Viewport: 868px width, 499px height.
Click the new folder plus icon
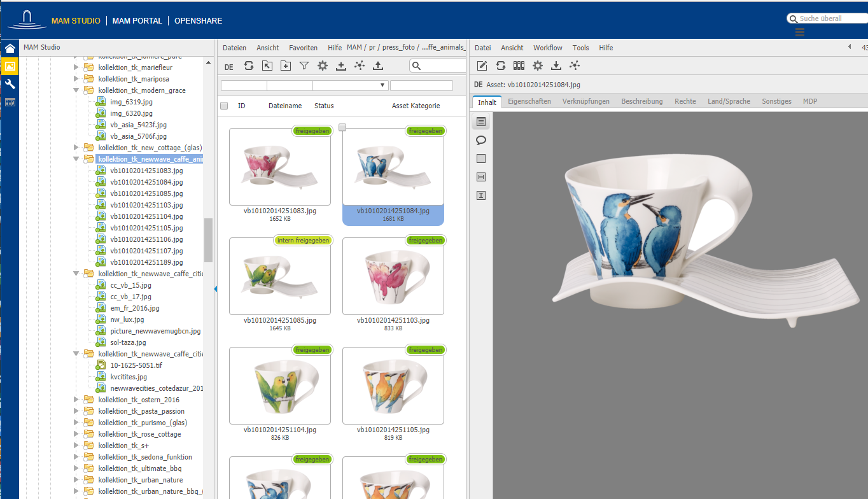click(x=286, y=66)
